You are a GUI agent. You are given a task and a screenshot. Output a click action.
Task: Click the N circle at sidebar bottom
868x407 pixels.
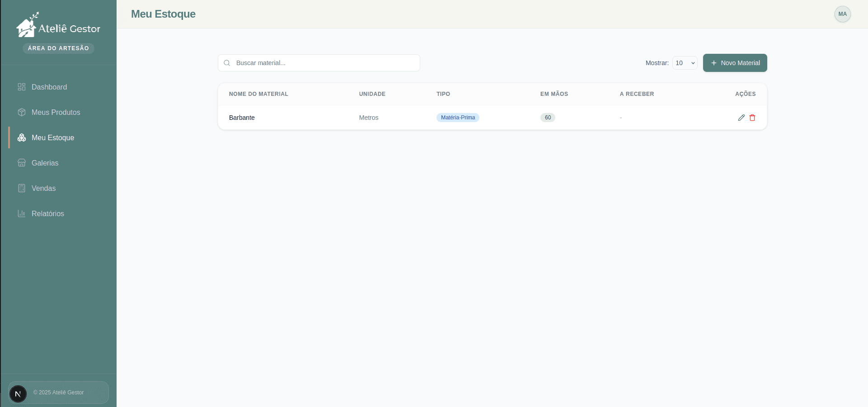point(18,393)
